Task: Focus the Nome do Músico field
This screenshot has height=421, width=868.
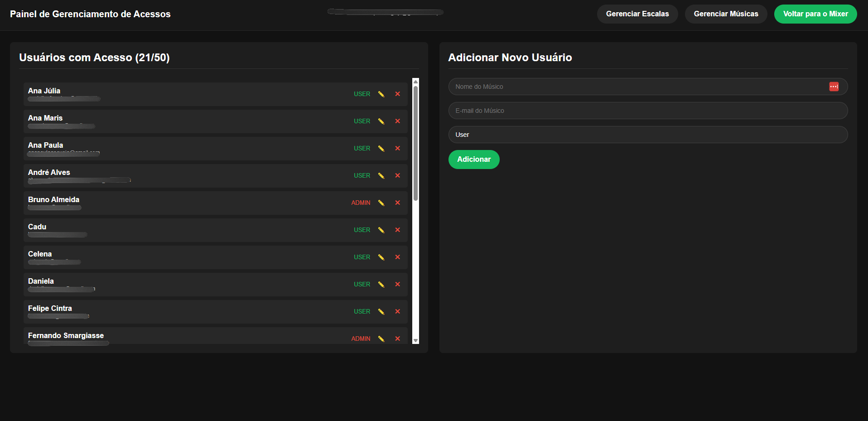Action: pos(634,87)
